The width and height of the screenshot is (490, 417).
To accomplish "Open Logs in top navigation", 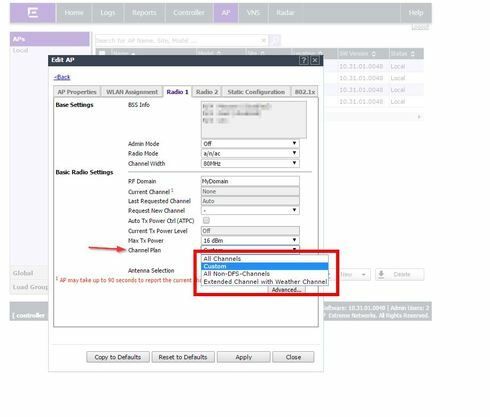I will click(108, 13).
